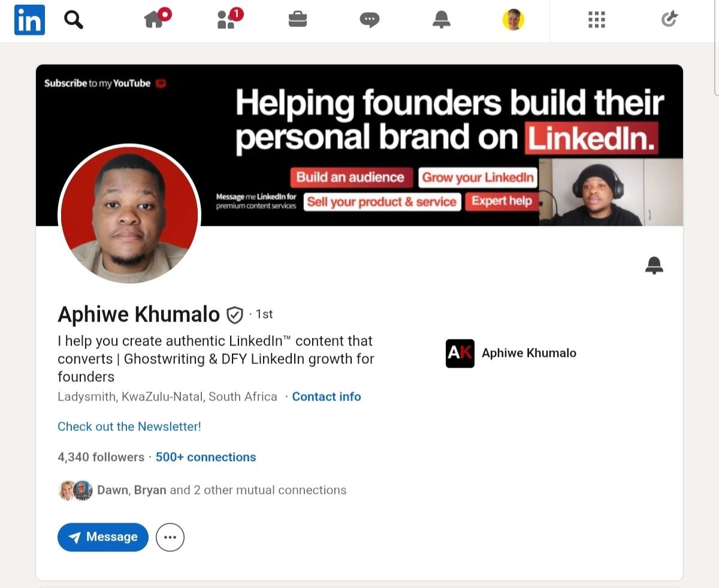The width and height of the screenshot is (719, 588).
Task: Open the apps grid menu
Action: tap(597, 20)
